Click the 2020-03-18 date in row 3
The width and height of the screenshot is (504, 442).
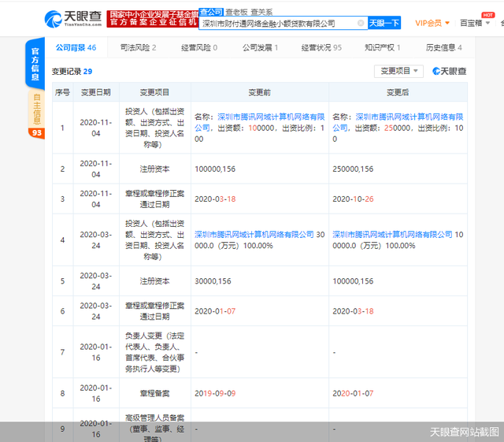click(x=215, y=199)
